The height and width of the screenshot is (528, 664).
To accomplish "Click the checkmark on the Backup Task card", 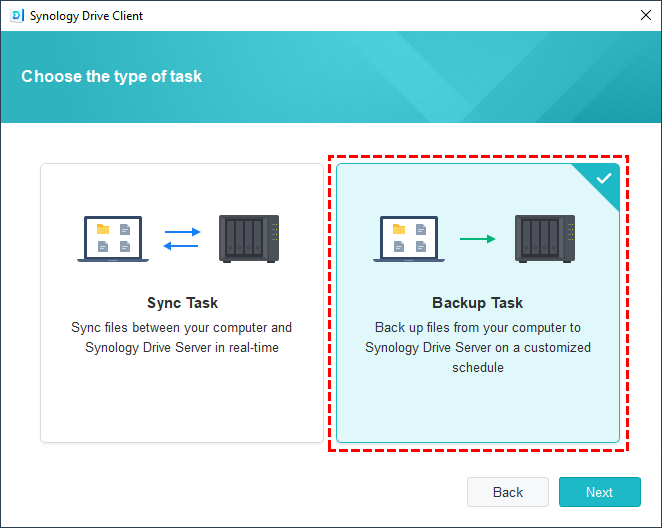I will pyautogui.click(x=604, y=178).
